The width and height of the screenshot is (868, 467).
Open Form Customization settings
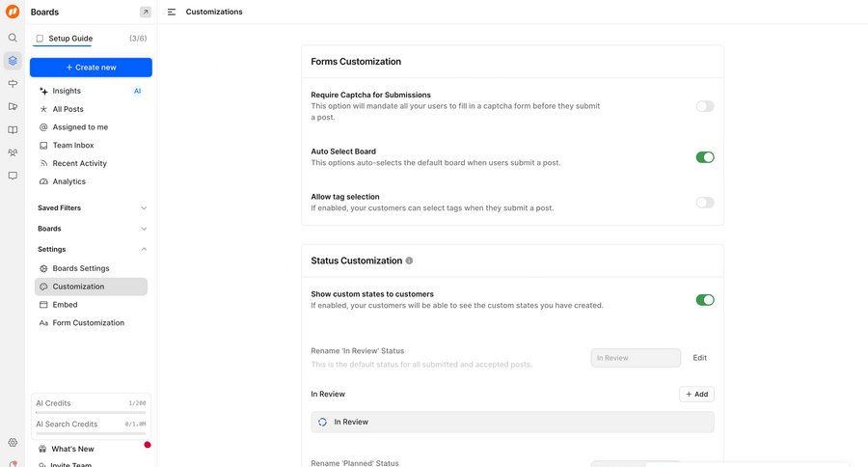[x=91, y=323]
